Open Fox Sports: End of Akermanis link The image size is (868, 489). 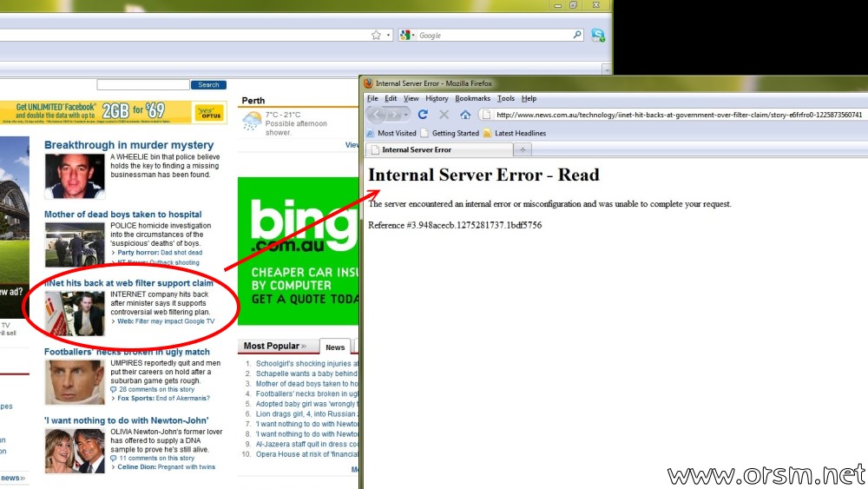[163, 398]
